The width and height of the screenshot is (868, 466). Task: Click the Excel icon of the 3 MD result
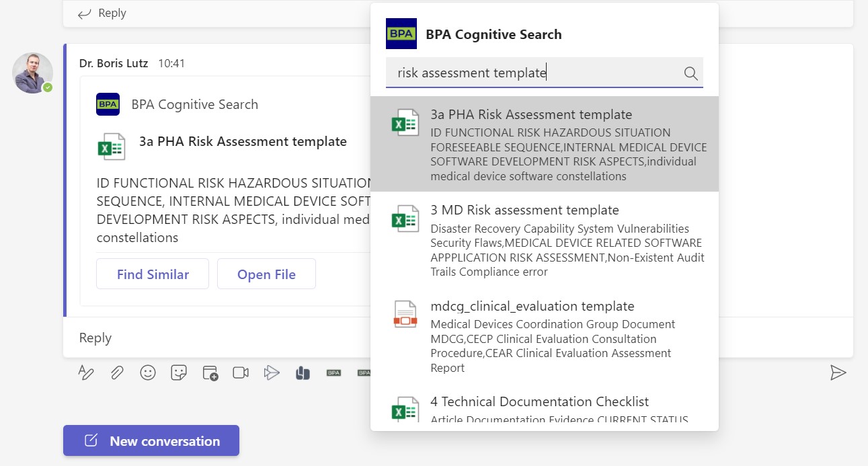(x=405, y=219)
